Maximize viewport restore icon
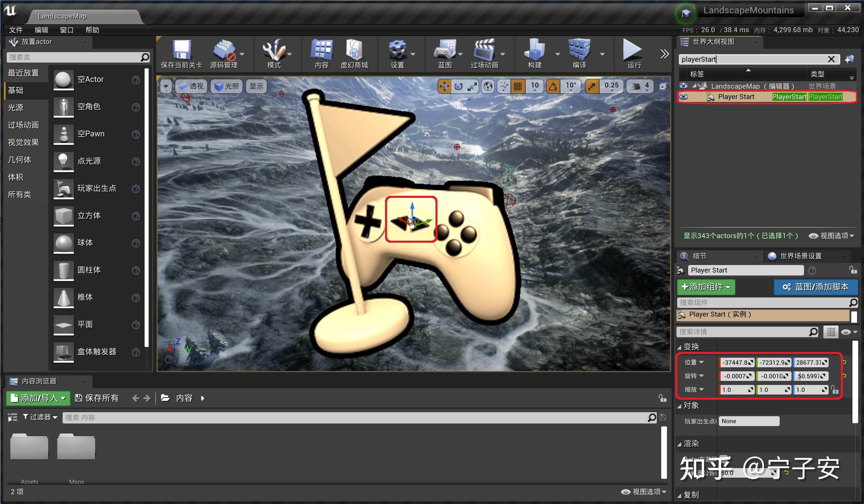The image size is (864, 504). [x=663, y=86]
